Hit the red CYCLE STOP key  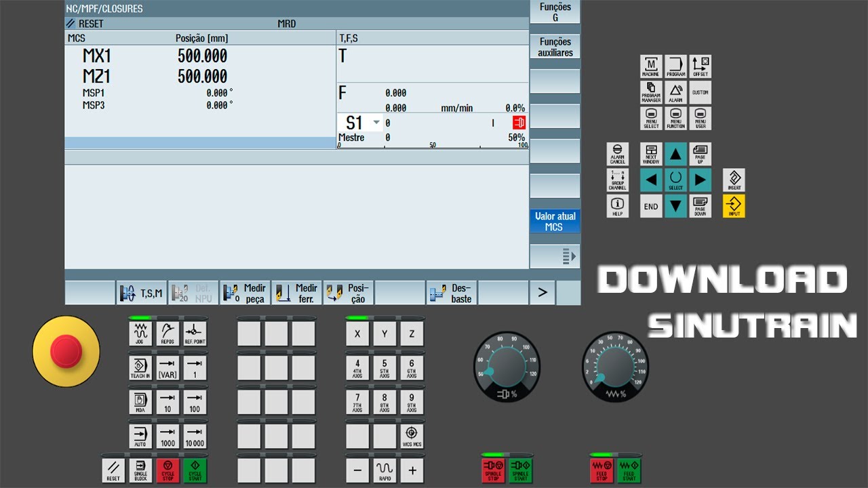pyautogui.click(x=167, y=470)
